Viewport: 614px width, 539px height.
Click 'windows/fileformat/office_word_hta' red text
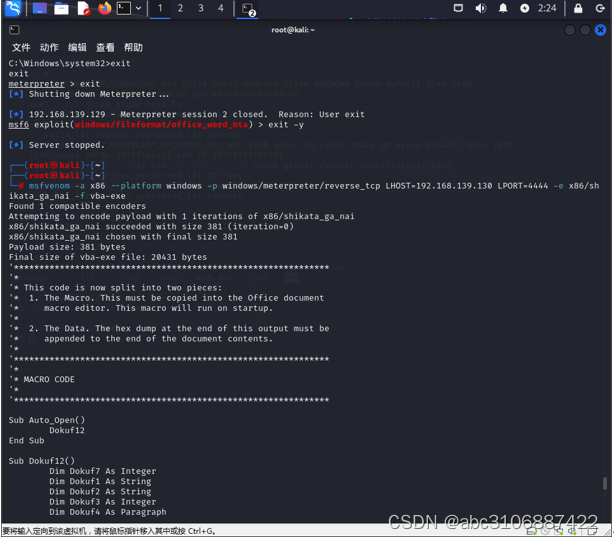[x=161, y=125]
